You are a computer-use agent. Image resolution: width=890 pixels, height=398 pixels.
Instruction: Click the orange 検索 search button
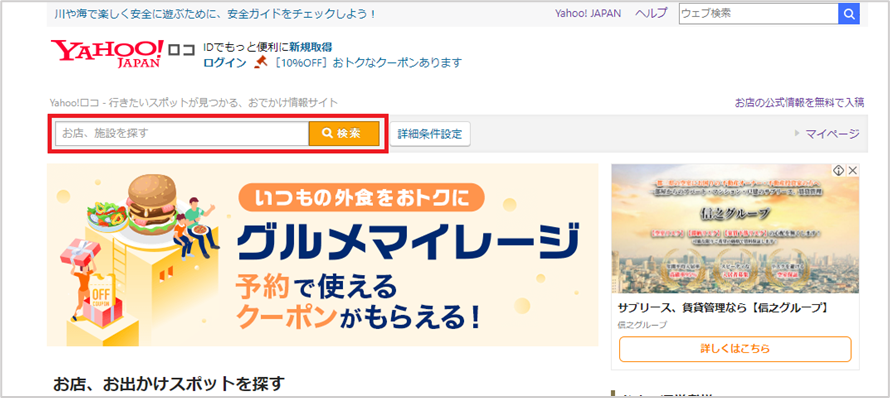point(343,133)
